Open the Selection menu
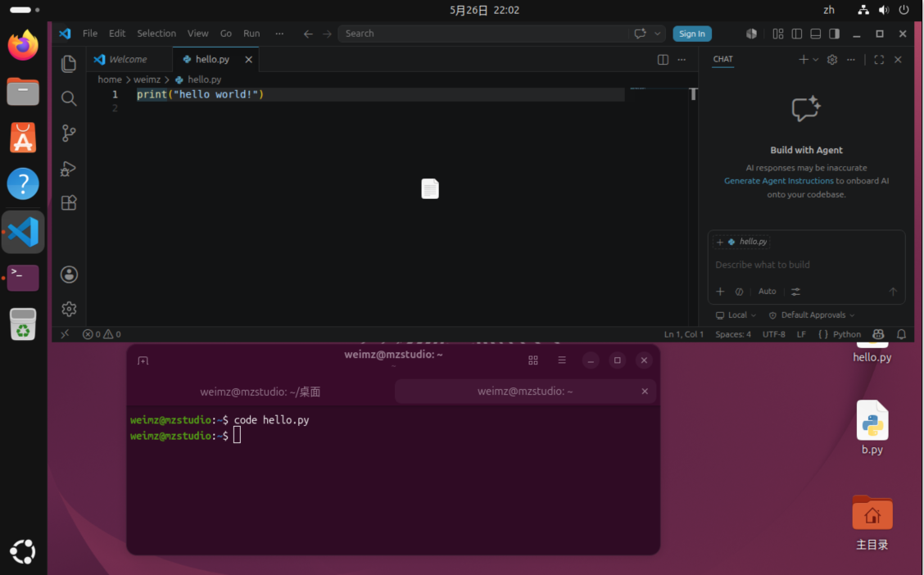The width and height of the screenshot is (924, 575). [x=156, y=34]
